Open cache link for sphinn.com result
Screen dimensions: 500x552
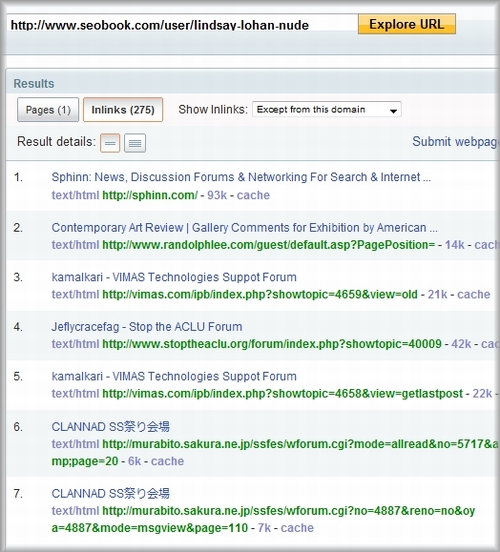pyautogui.click(x=253, y=195)
